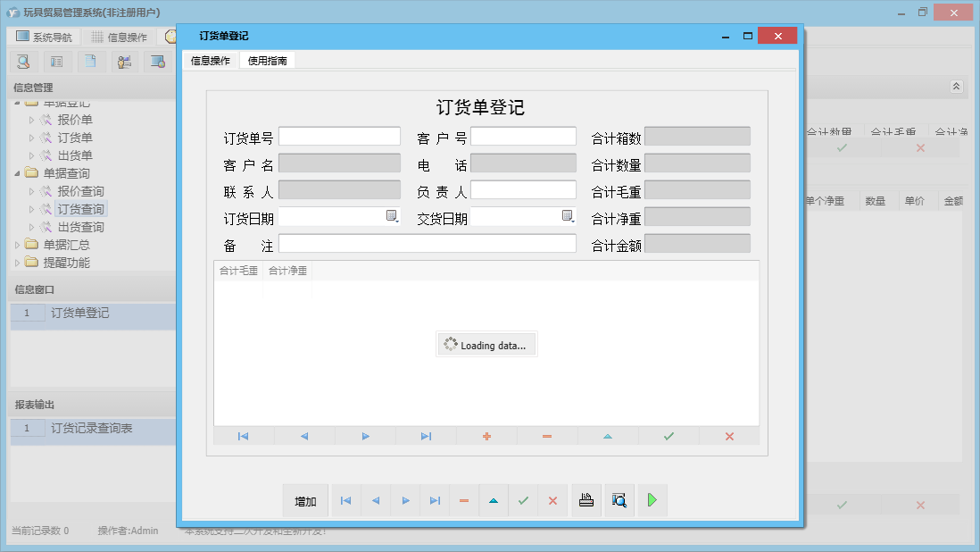The image size is (980, 552).
Task: Click the 增加 button to add a record
Action: point(305,500)
